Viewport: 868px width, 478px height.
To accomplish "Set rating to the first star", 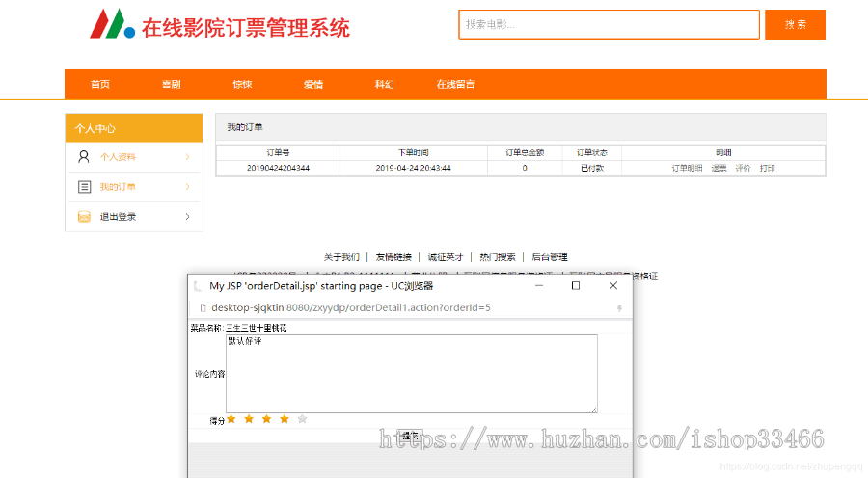I will click(x=231, y=419).
